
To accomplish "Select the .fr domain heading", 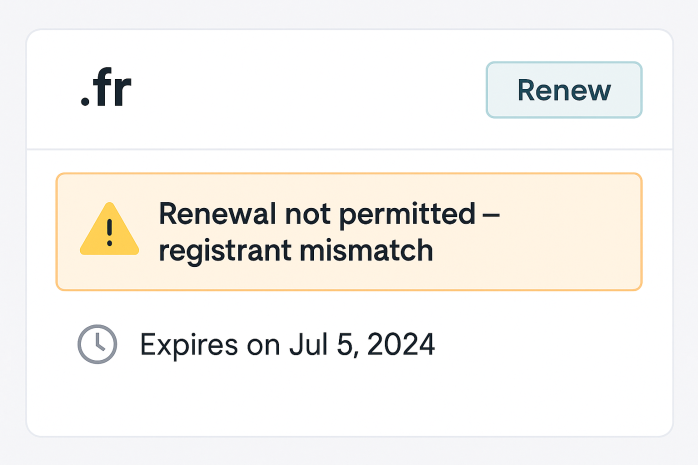I will 106,88.
